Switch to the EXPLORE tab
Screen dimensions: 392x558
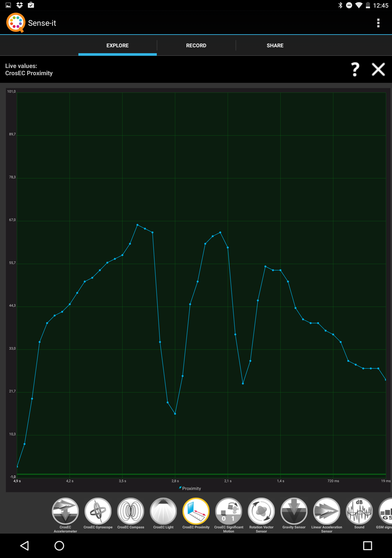tap(118, 46)
